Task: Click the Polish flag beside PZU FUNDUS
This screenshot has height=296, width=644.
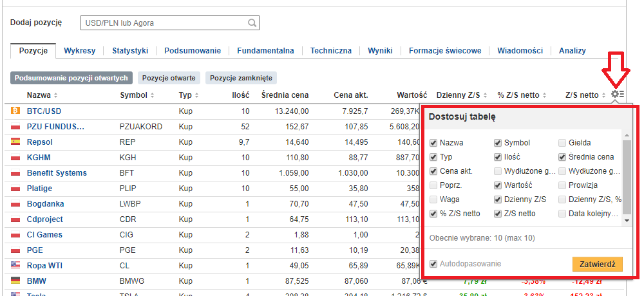Action: coord(15,127)
